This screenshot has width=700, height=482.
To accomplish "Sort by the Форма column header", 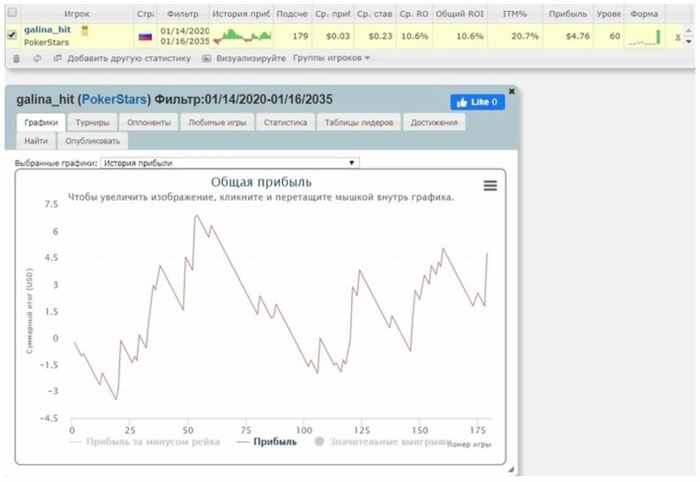I will click(x=644, y=14).
